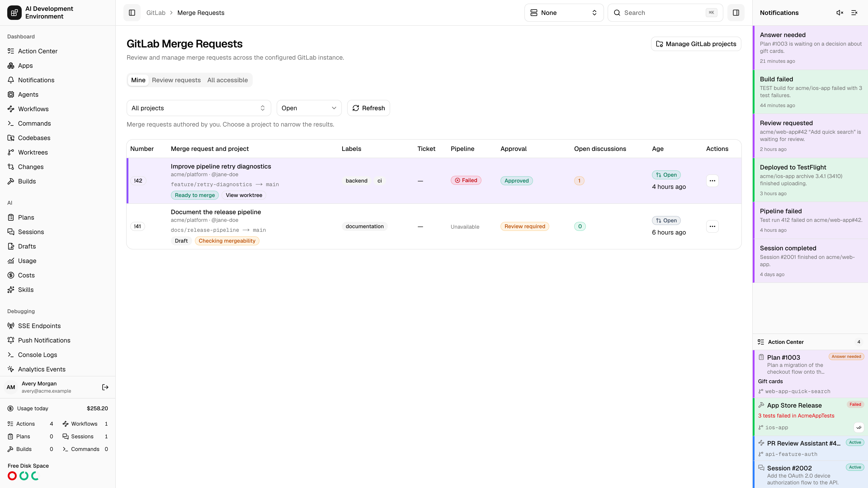Open actions menu for merge request !42
Image resolution: width=868 pixels, height=488 pixels.
712,181
